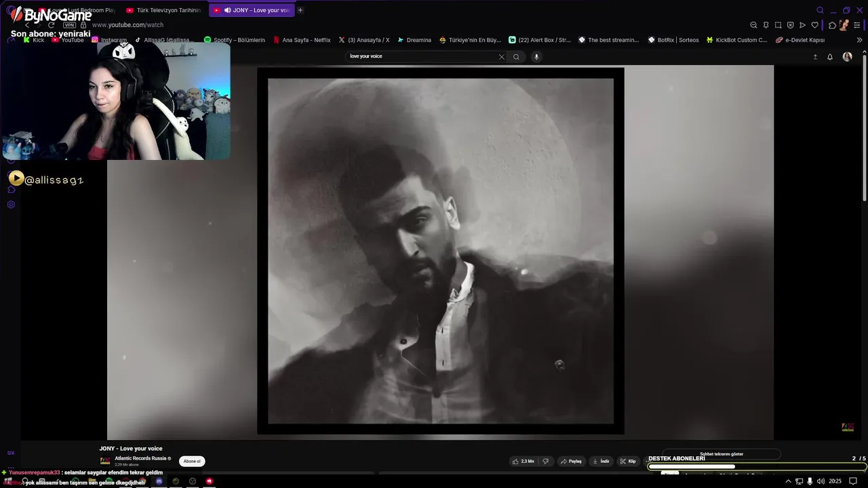This screenshot has height=488, width=868.
Task: Click the browser tab search magnifier
Action: click(x=820, y=10)
